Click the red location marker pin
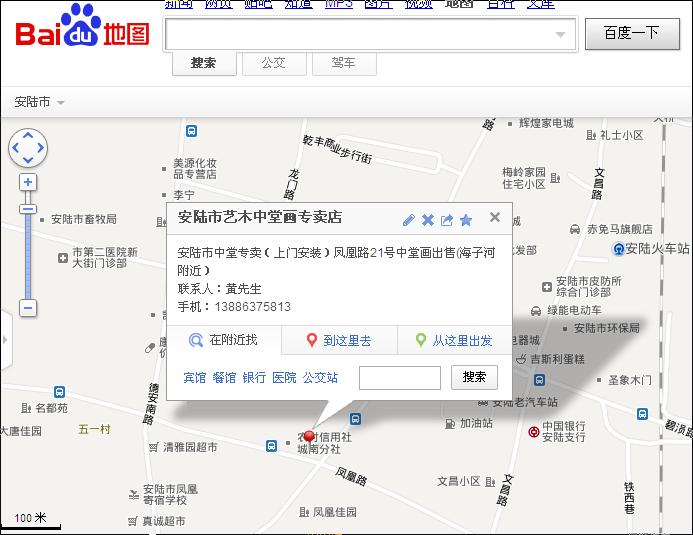 [309, 436]
